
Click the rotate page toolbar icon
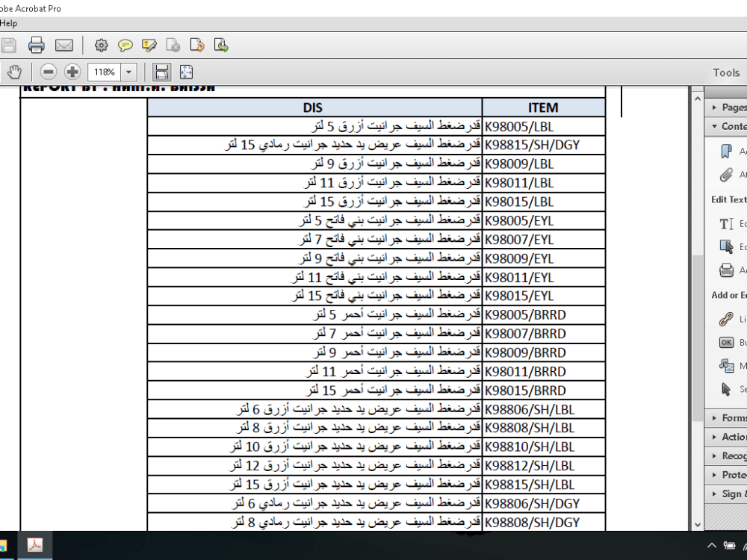pyautogui.click(x=196, y=46)
